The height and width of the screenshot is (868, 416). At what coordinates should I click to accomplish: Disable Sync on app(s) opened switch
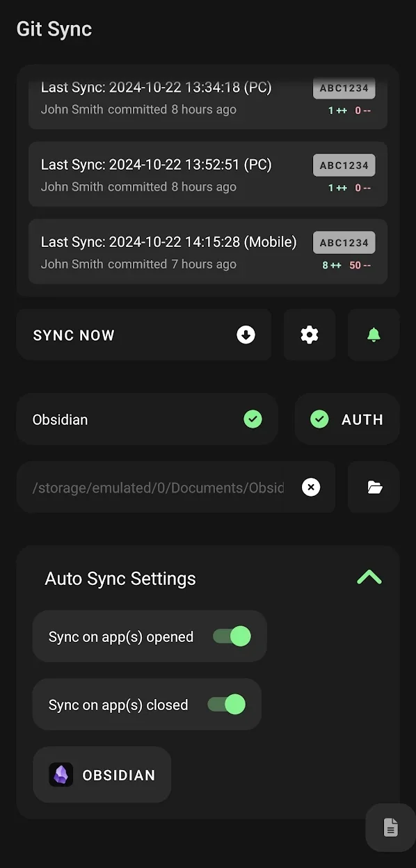(232, 636)
